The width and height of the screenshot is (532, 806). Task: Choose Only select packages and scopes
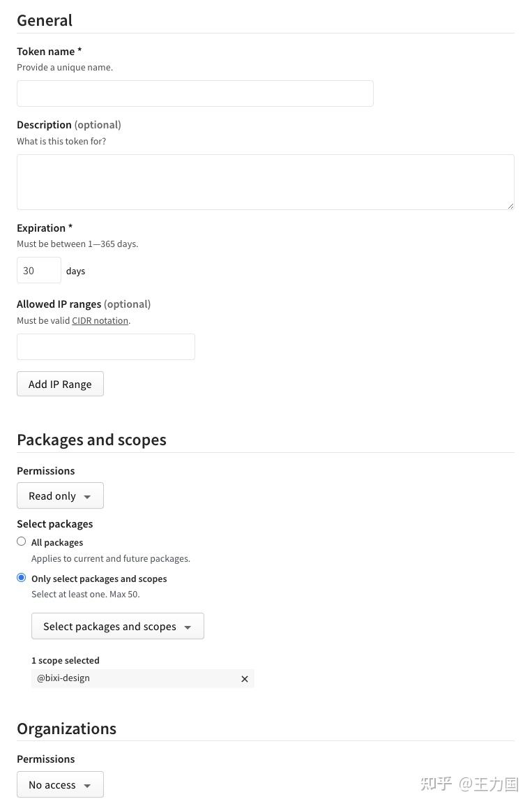[x=22, y=578]
